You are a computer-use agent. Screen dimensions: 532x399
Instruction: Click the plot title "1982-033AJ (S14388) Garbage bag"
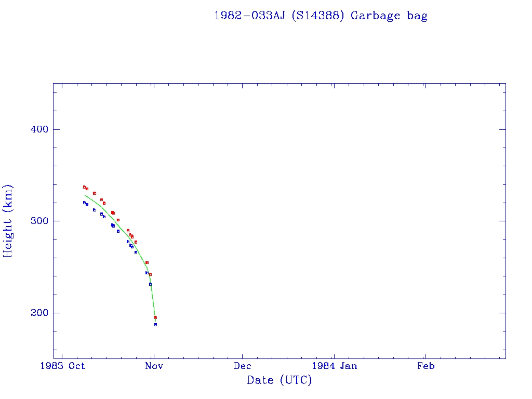(x=321, y=16)
